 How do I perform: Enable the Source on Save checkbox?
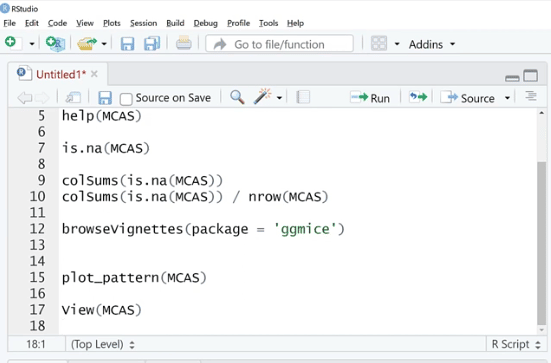pyautogui.click(x=126, y=99)
